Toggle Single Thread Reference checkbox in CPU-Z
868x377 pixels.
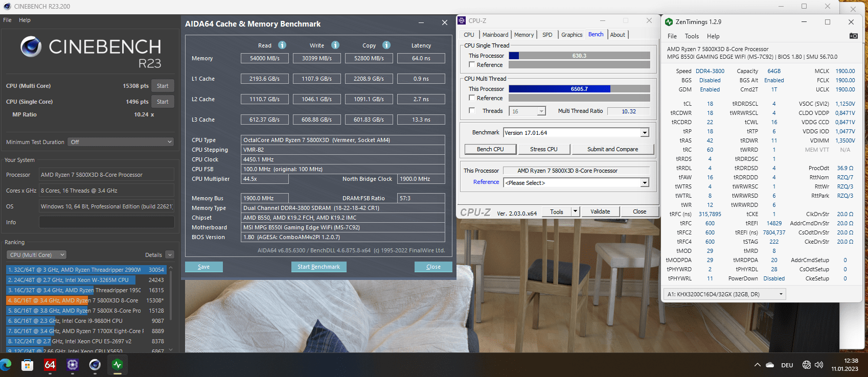472,64
